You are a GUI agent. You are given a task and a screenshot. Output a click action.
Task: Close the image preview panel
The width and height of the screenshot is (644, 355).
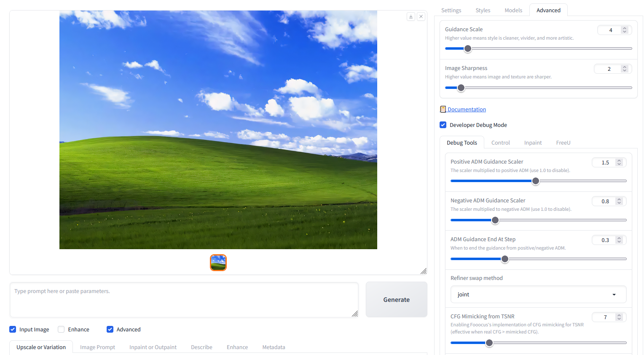click(421, 16)
